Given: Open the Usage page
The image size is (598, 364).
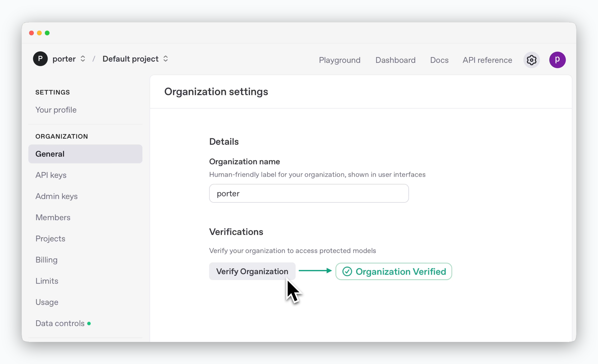Looking at the screenshot, I should click(47, 302).
